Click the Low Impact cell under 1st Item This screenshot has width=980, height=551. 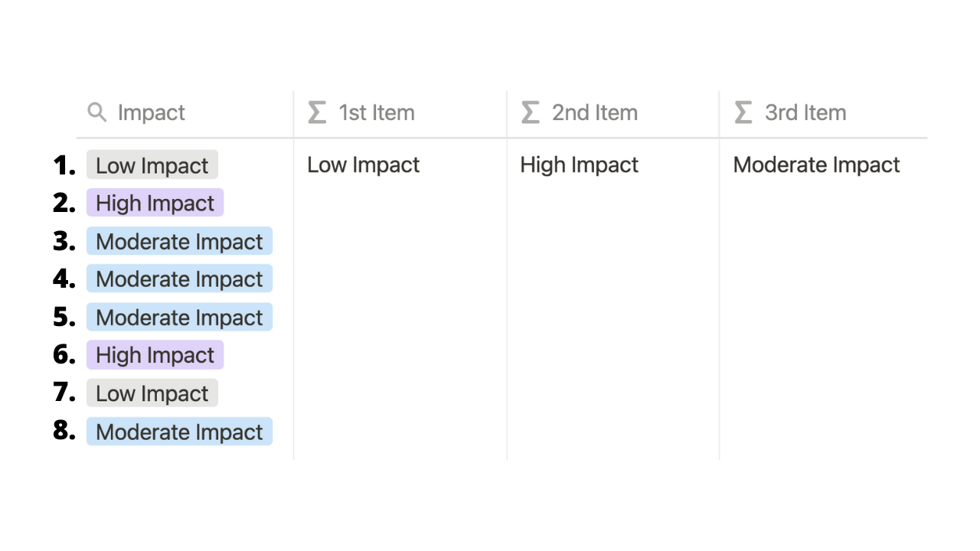tap(364, 165)
